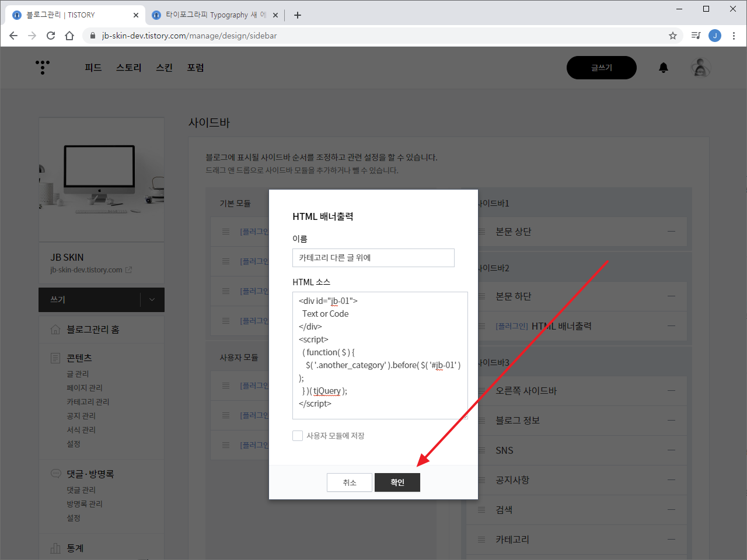Bookmark this page with the star icon
This screenshot has width=747, height=560.
pyautogui.click(x=673, y=36)
